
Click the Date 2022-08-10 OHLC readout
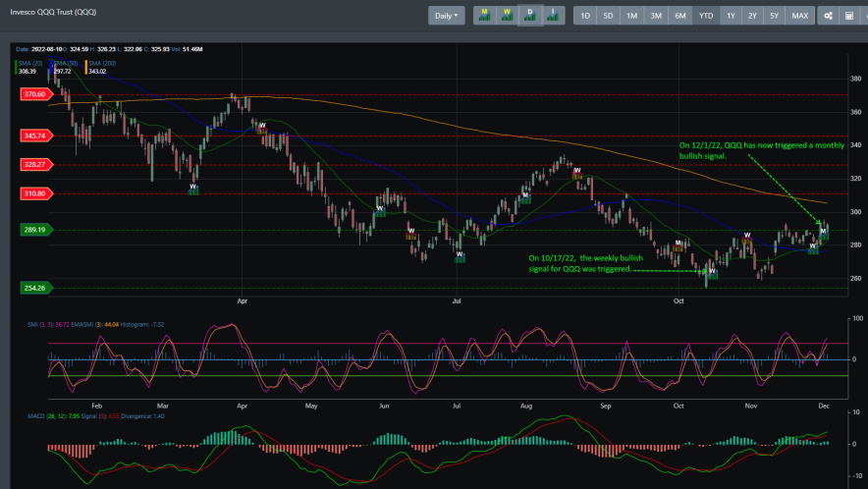[x=109, y=49]
